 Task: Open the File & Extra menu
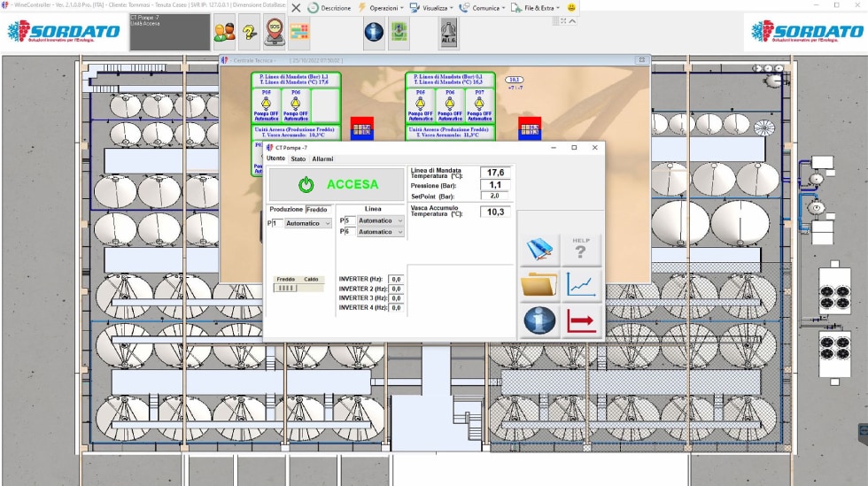pos(539,7)
